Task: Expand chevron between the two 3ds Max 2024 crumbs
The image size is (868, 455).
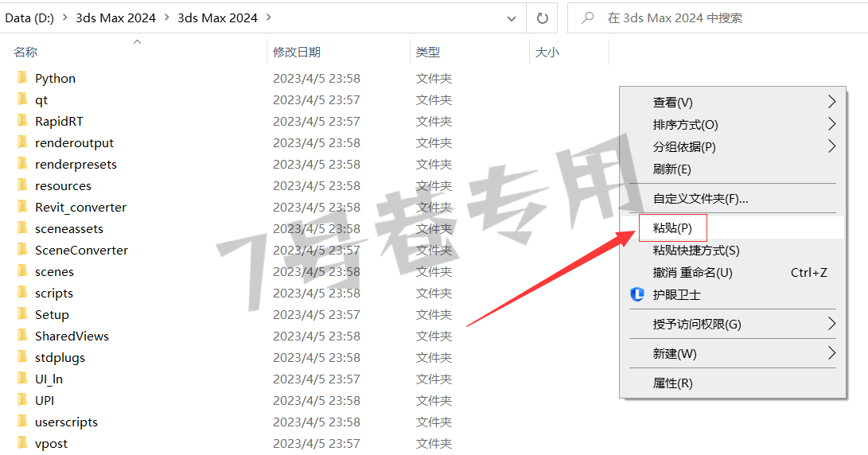Action: pos(166,17)
